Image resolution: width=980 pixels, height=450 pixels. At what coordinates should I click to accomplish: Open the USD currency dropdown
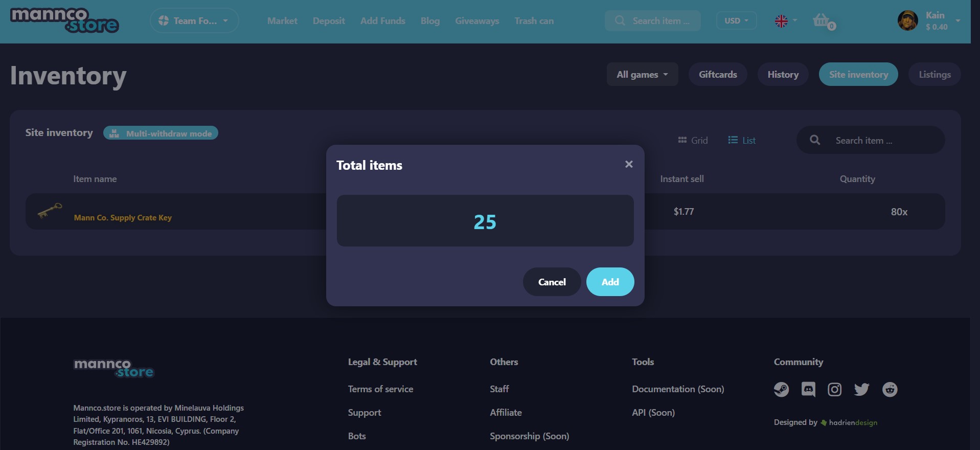click(736, 21)
